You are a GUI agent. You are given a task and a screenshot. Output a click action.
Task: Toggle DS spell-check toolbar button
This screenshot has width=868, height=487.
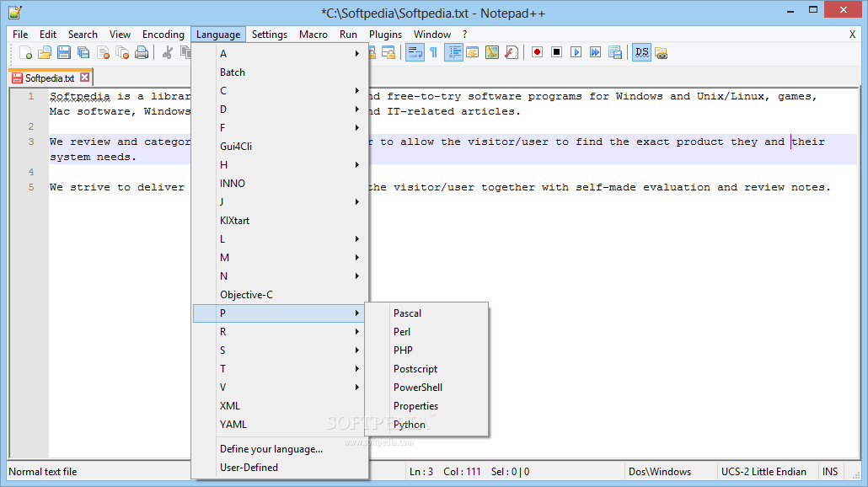point(641,52)
